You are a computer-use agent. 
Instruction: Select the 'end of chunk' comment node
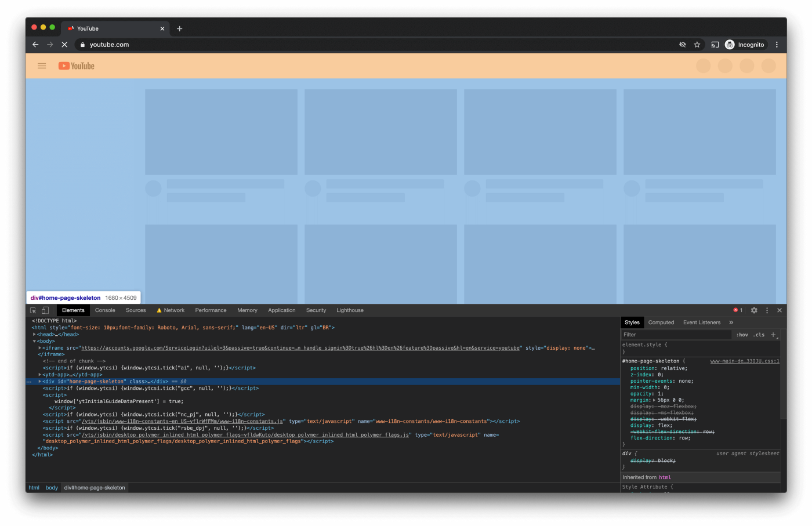74,361
